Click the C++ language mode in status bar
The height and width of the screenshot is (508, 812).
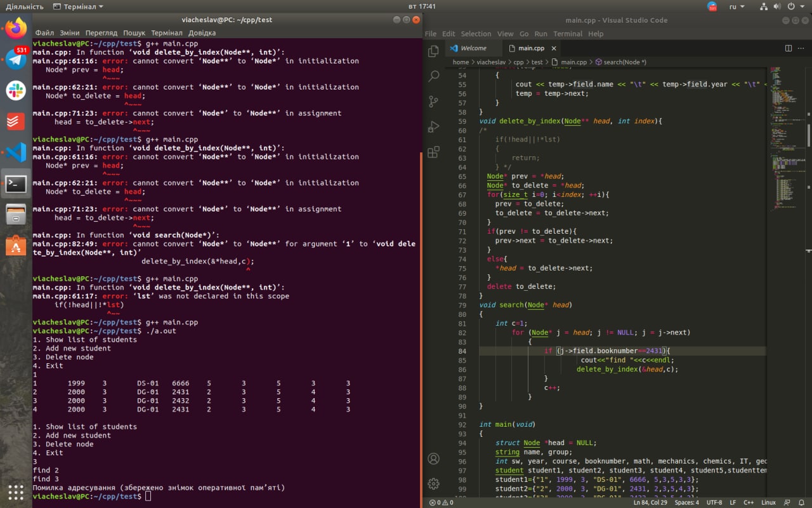[x=749, y=502]
